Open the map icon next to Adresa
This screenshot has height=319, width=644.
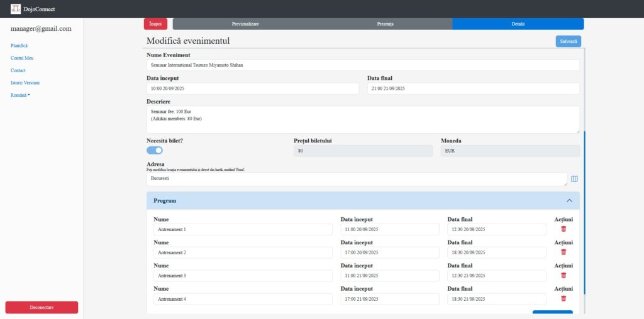coord(574,179)
